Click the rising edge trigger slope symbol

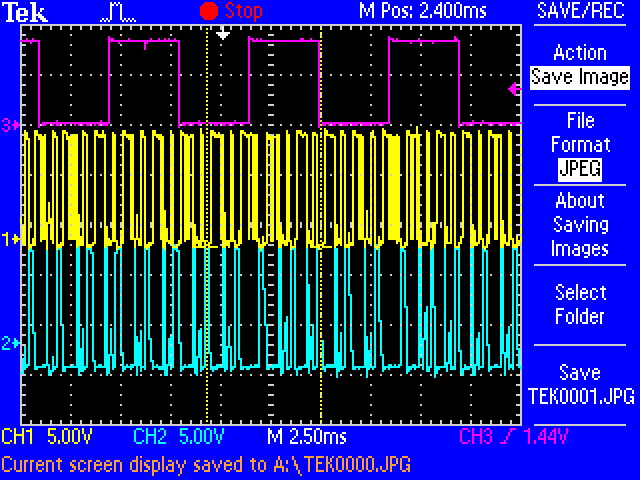coord(510,436)
